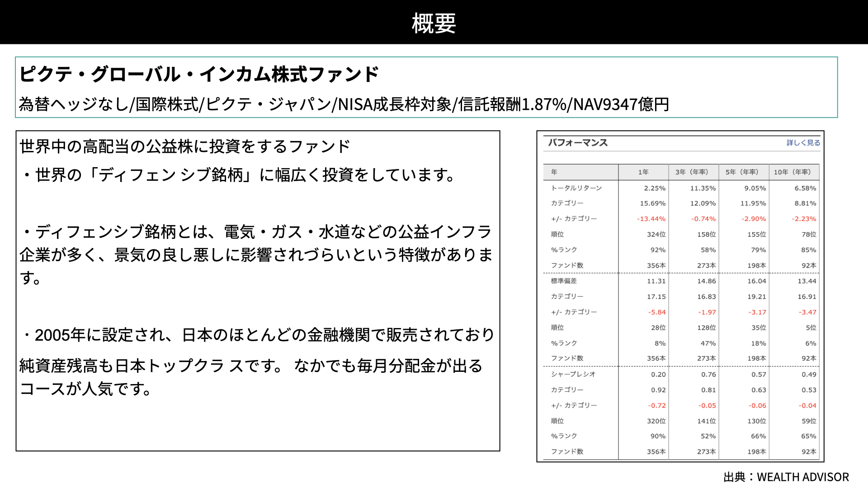Click the 78位 rank cell
Viewport: 868px width, 488px height.
[809, 235]
